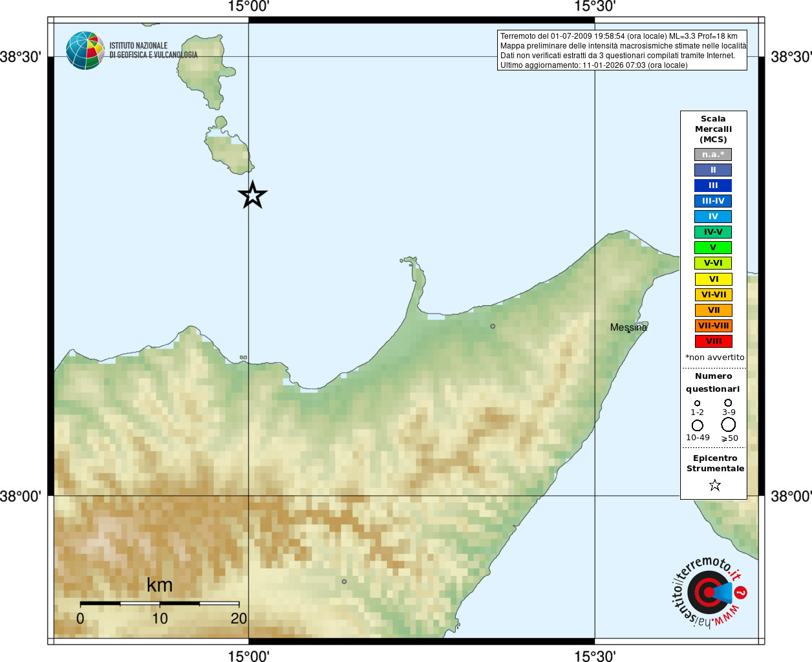Click the right 38°00' latitude label
The width and height of the screenshot is (812, 662).
pyautogui.click(x=791, y=496)
